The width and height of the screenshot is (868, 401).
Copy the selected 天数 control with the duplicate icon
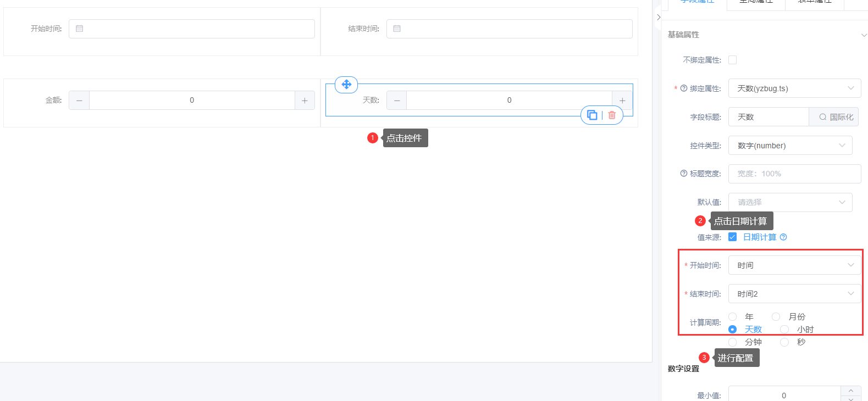(x=592, y=115)
